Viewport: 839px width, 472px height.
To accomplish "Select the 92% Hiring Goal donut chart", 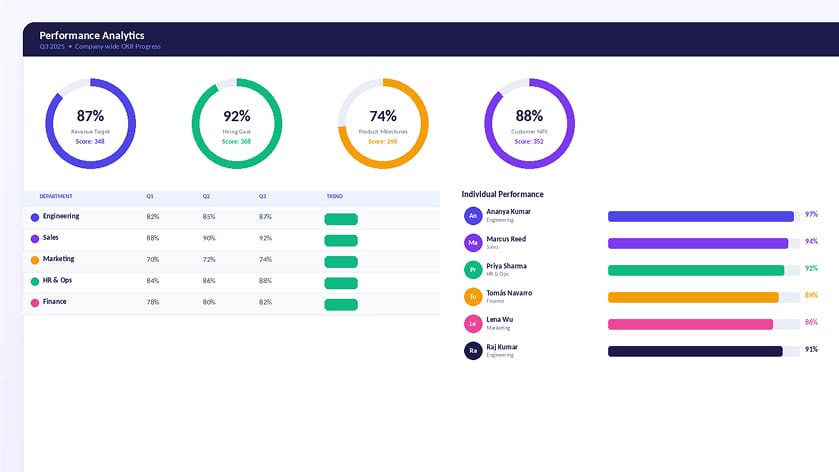I will (x=237, y=124).
